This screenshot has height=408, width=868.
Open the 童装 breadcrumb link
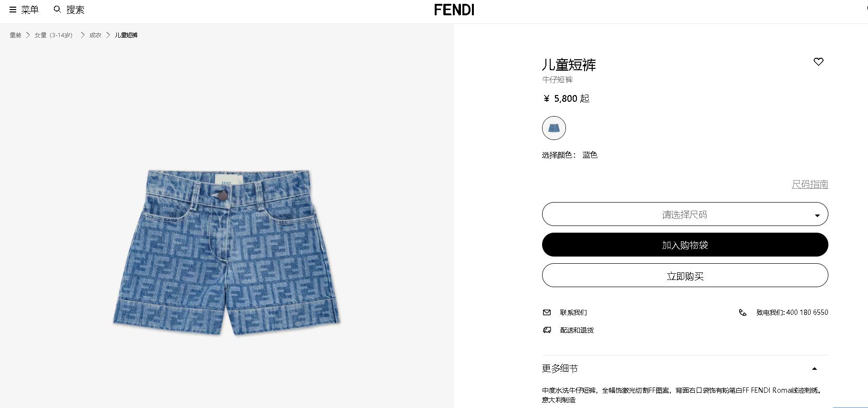pyautogui.click(x=16, y=35)
